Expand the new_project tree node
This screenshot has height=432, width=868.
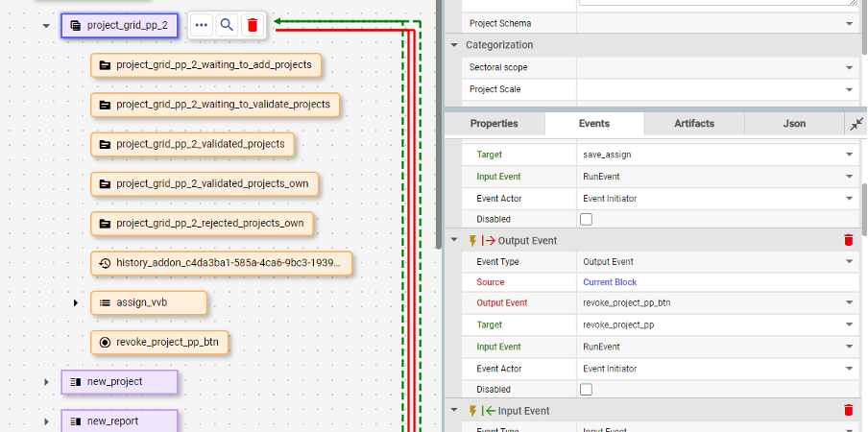click(x=45, y=382)
